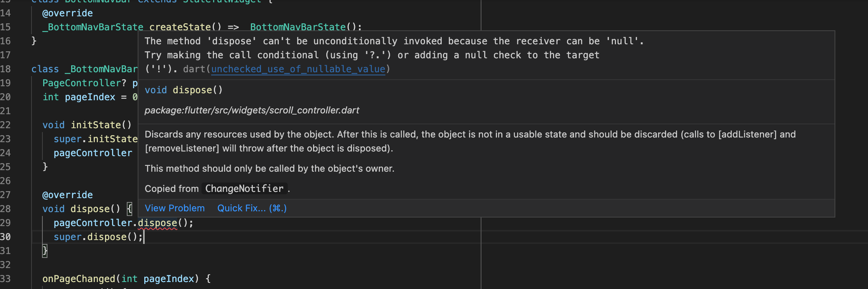
Task: Click the underlined dispose call on line 29
Action: (x=157, y=223)
